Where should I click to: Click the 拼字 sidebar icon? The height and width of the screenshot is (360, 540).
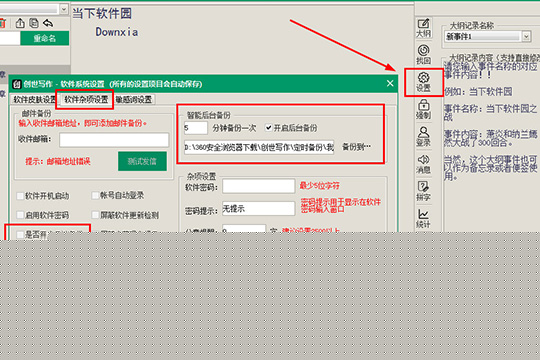coord(423,191)
